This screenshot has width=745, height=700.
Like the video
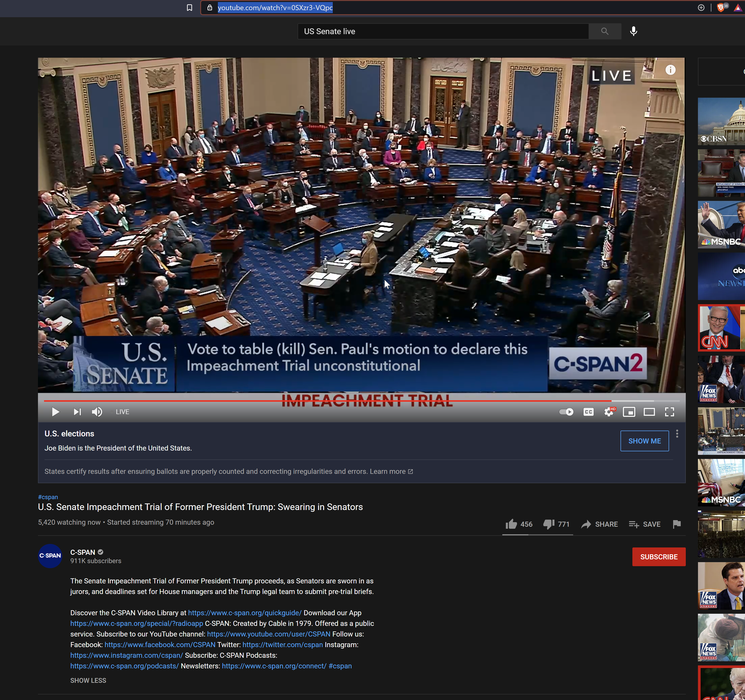pos(519,524)
